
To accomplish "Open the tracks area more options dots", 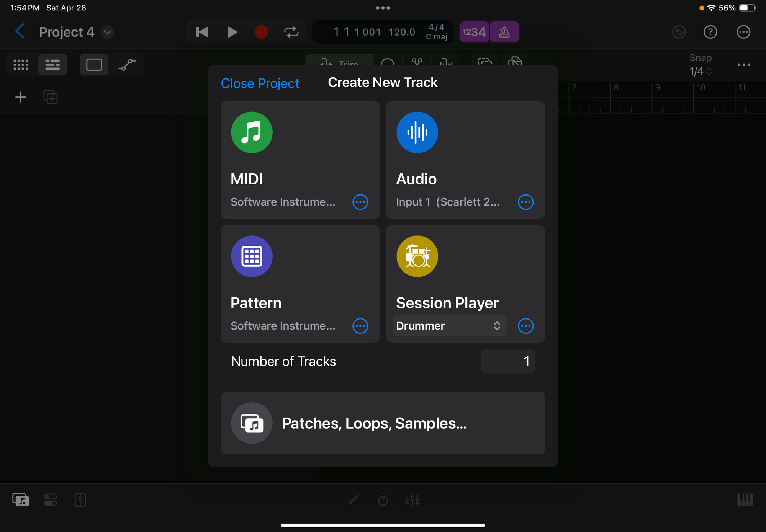I will [x=744, y=65].
